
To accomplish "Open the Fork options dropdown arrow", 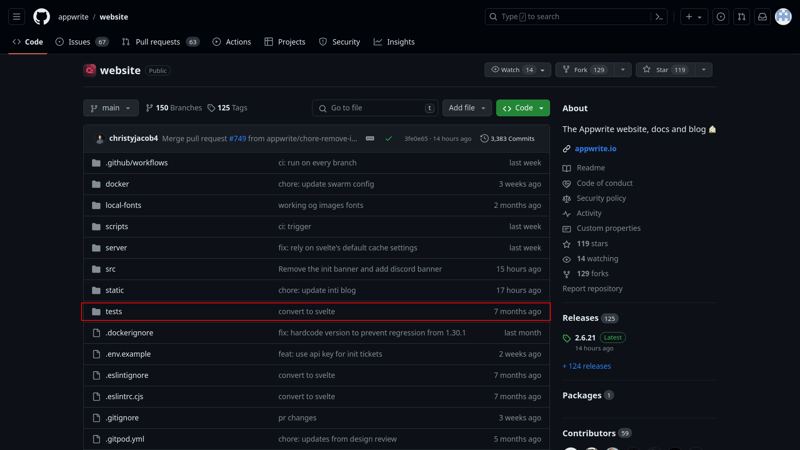I will tap(623, 70).
